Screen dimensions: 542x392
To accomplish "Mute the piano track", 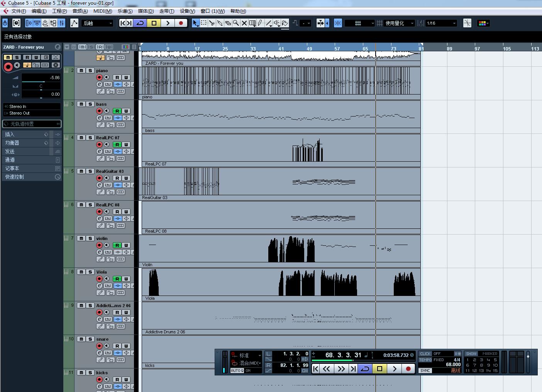I will [81, 71].
